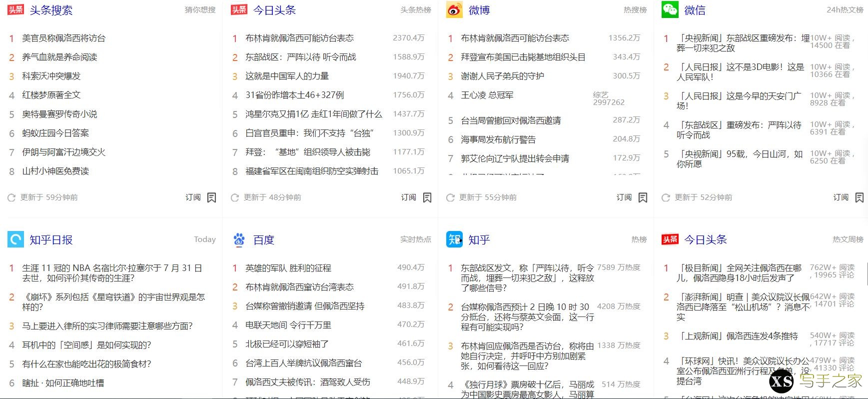Screen dimensions: 868x399
Task: Open 北极已经可以穿短袖了
Action: point(287,344)
